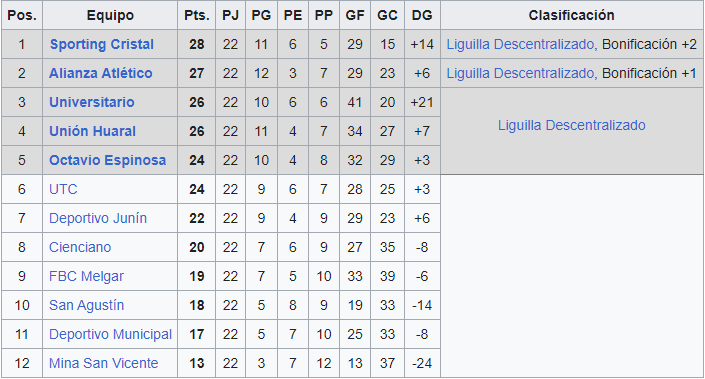The width and height of the screenshot is (705, 379).
Task: Select the Equipo column header
Action: tap(110, 15)
